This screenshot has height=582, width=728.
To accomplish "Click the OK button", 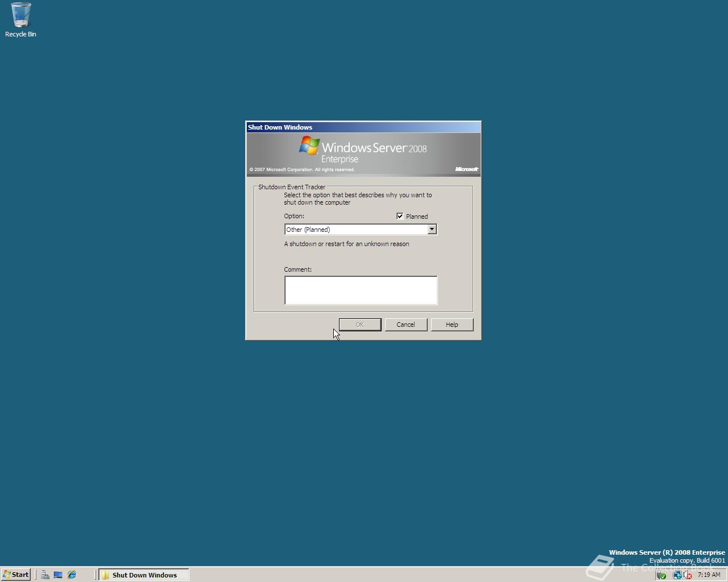I will tap(360, 325).
